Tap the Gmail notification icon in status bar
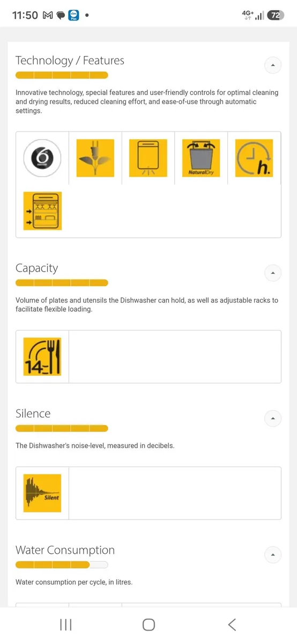Viewport: 297px width, 644px height. pyautogui.click(x=47, y=16)
